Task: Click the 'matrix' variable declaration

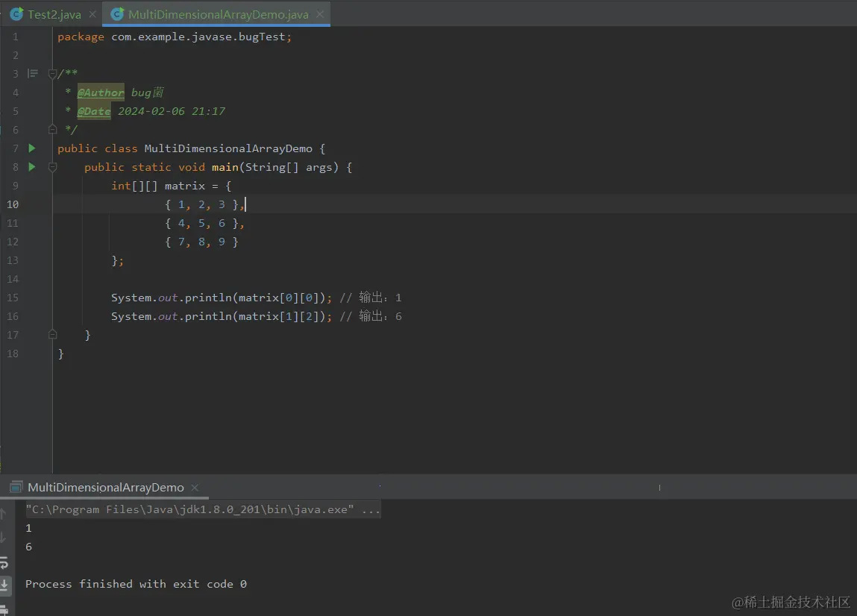Action: pos(185,186)
